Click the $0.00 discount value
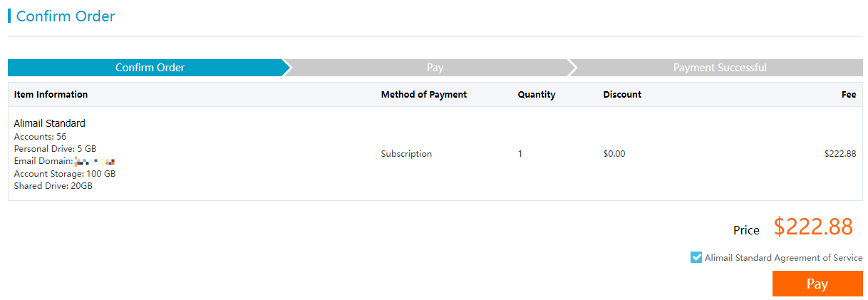The image size is (868, 300). pos(614,153)
